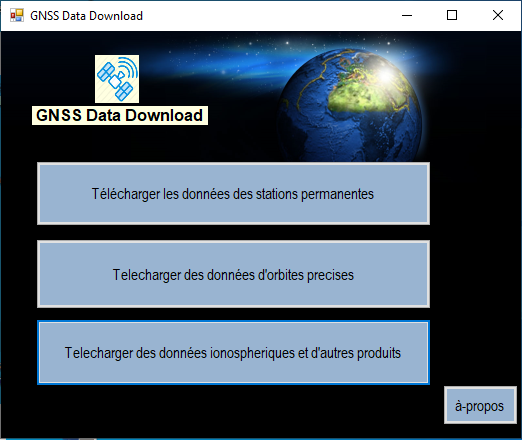Click Telecharger des données d'orbites precises
This screenshot has height=440, width=522.
tap(233, 274)
